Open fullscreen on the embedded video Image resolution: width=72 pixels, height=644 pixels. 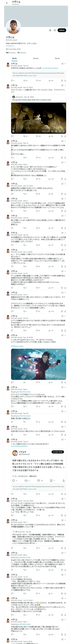coord(64,131)
